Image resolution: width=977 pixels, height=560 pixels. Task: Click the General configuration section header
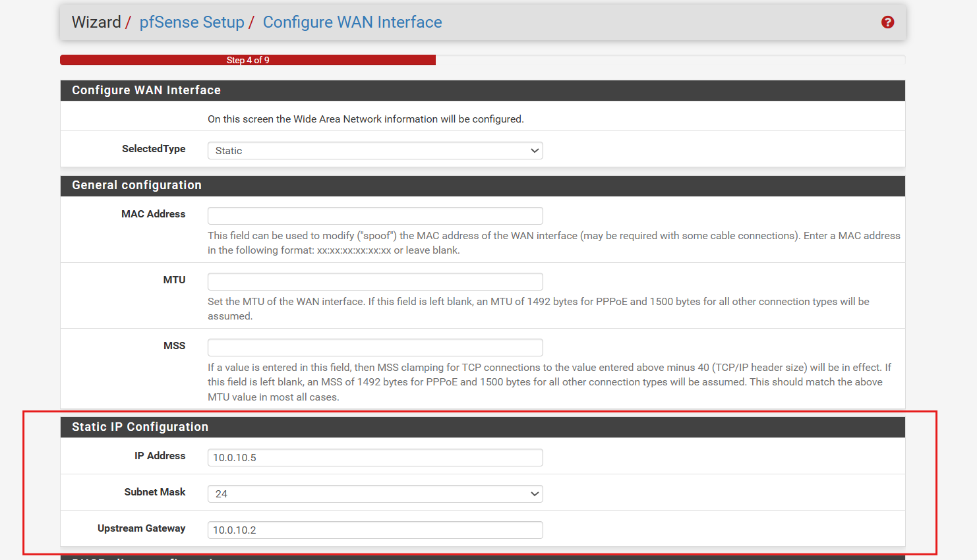pyautogui.click(x=136, y=185)
